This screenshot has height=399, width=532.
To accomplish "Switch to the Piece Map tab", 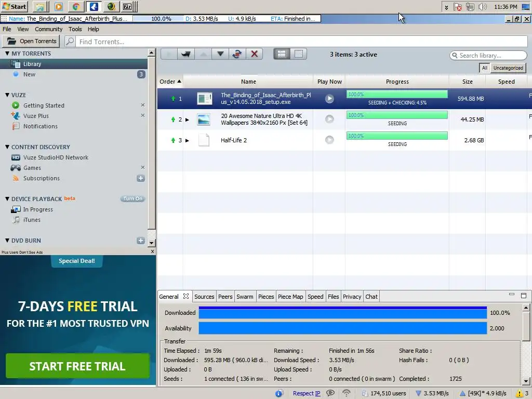I will click(290, 297).
